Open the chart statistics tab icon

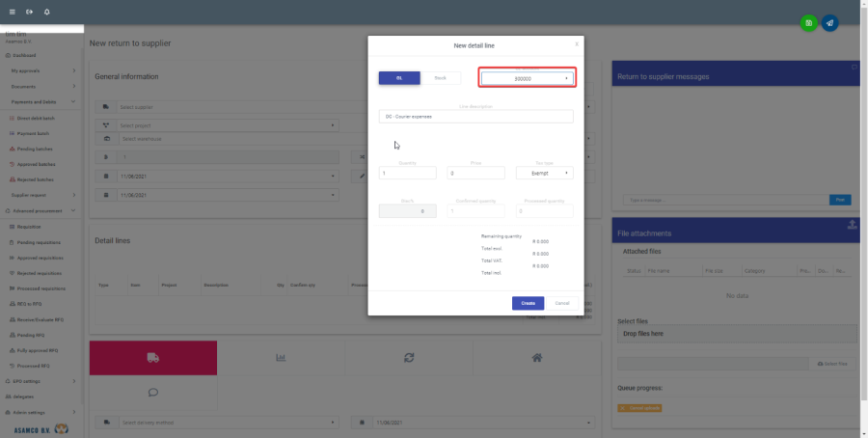pyautogui.click(x=281, y=357)
